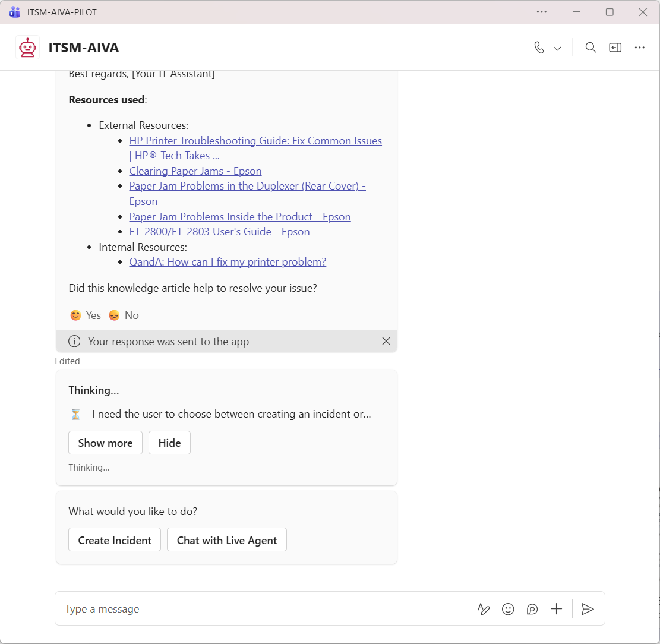Screen dimensions: 660x644
Task: Click the plus icon for more actions
Action: pyautogui.click(x=556, y=609)
